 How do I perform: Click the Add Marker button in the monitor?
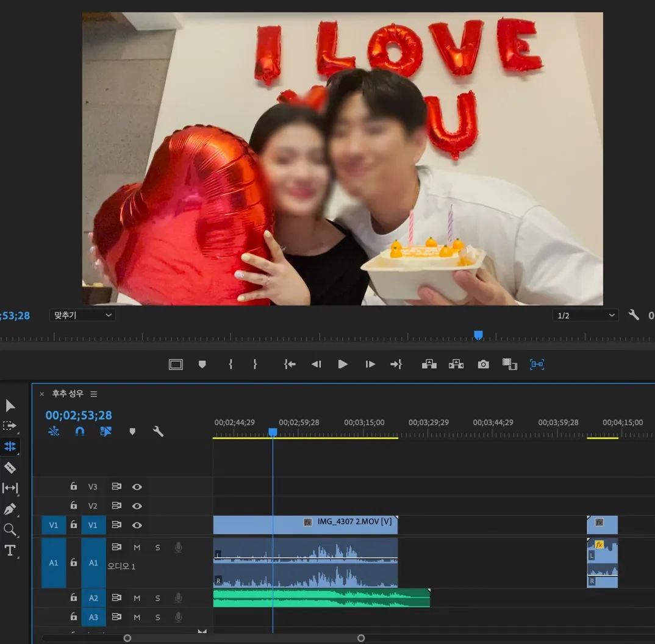[202, 364]
